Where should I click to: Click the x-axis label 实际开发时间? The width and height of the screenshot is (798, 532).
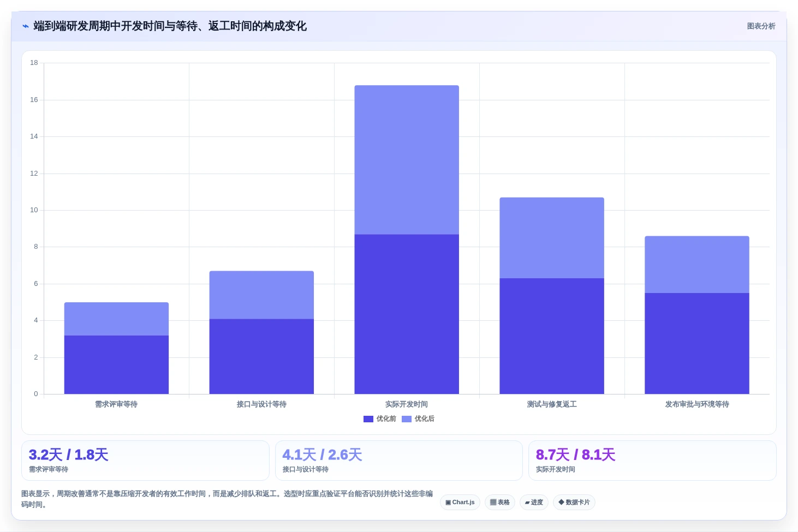pyautogui.click(x=407, y=404)
